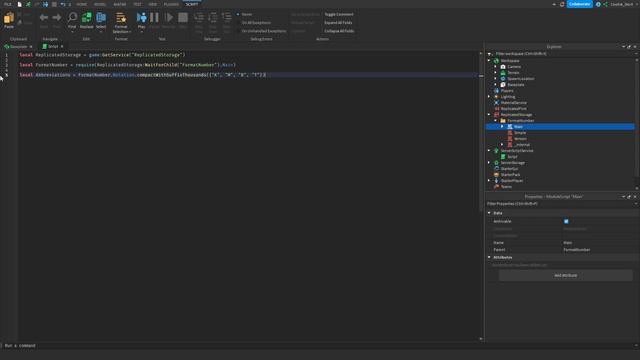This screenshot has width=640, height=360.
Task: Collapse the Workspace tree node
Action: click(x=489, y=60)
